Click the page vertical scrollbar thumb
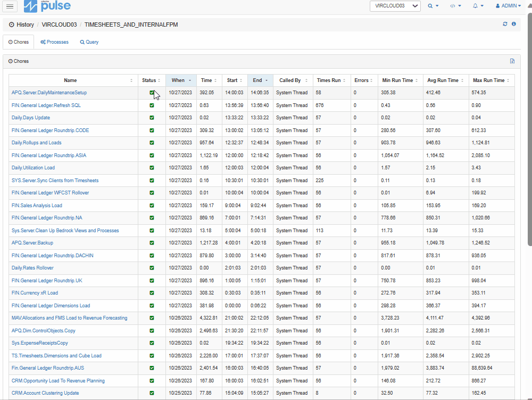Viewport: 532px width, 400px height. (x=530, y=129)
